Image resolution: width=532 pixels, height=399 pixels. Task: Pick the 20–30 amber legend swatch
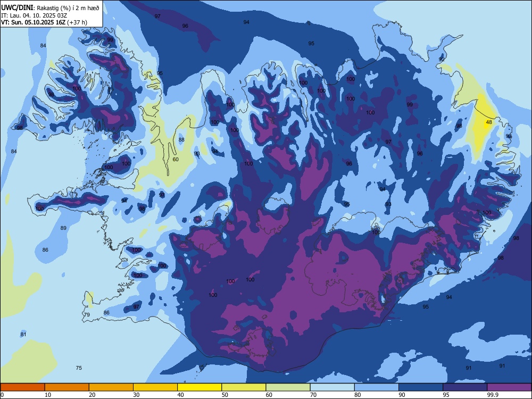tap(111, 387)
